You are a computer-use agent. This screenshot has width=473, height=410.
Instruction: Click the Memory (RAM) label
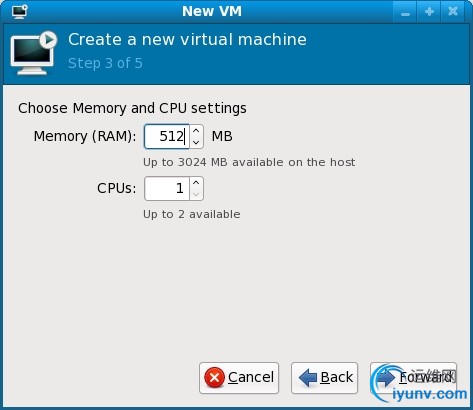85,136
